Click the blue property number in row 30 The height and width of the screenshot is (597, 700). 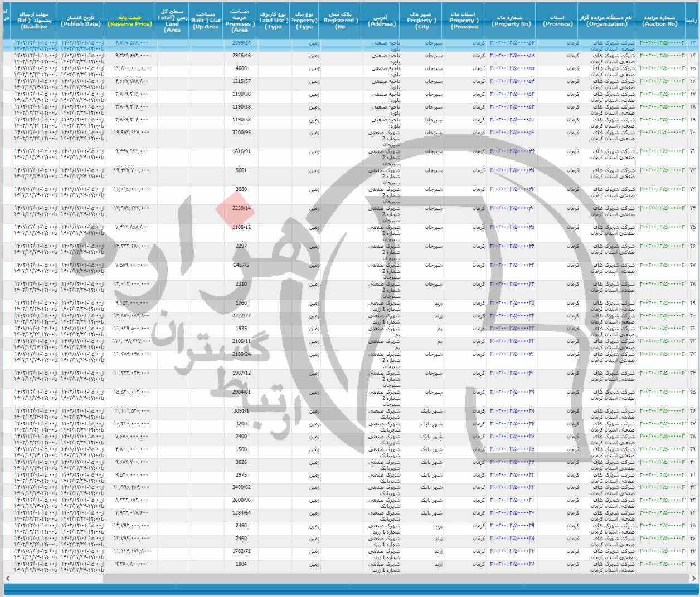click(511, 315)
